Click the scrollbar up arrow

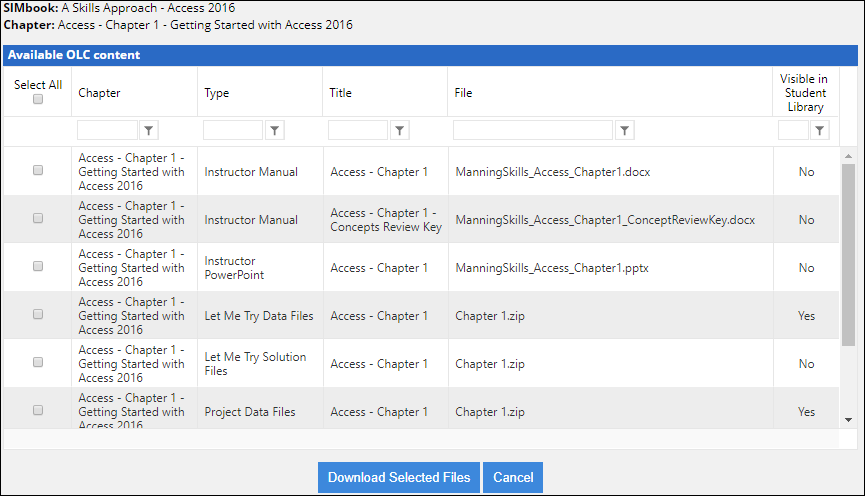(x=848, y=156)
